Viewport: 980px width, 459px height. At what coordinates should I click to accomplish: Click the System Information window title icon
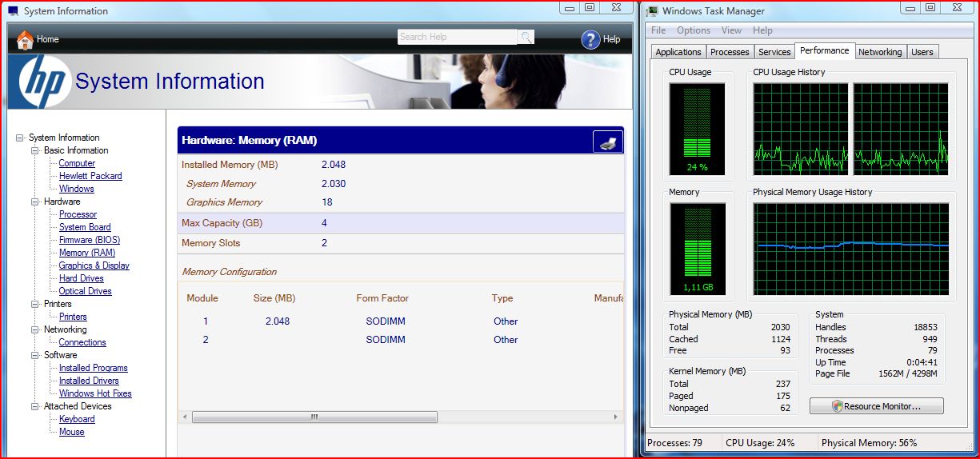[12, 11]
